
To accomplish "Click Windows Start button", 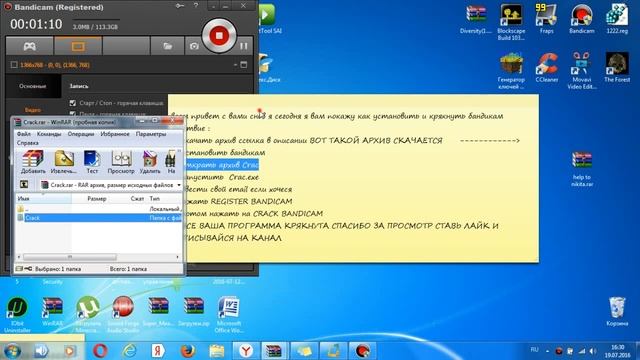I will click(11, 351).
